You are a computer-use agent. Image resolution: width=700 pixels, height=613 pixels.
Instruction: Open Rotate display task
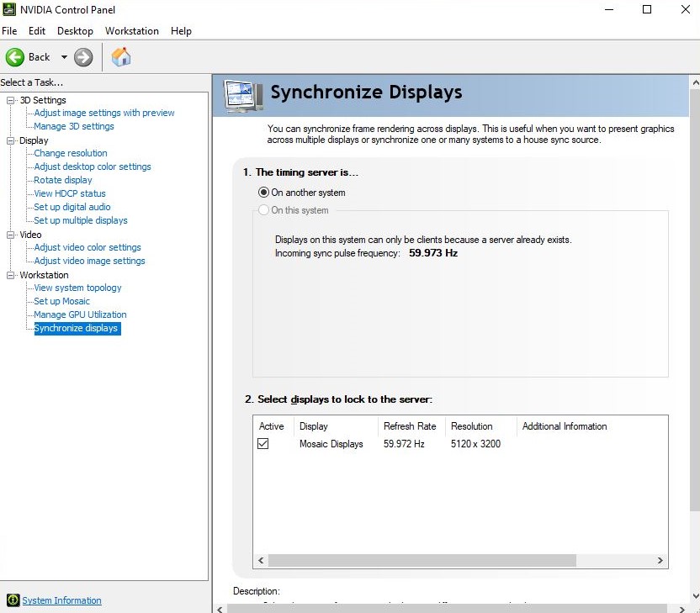[x=63, y=180]
